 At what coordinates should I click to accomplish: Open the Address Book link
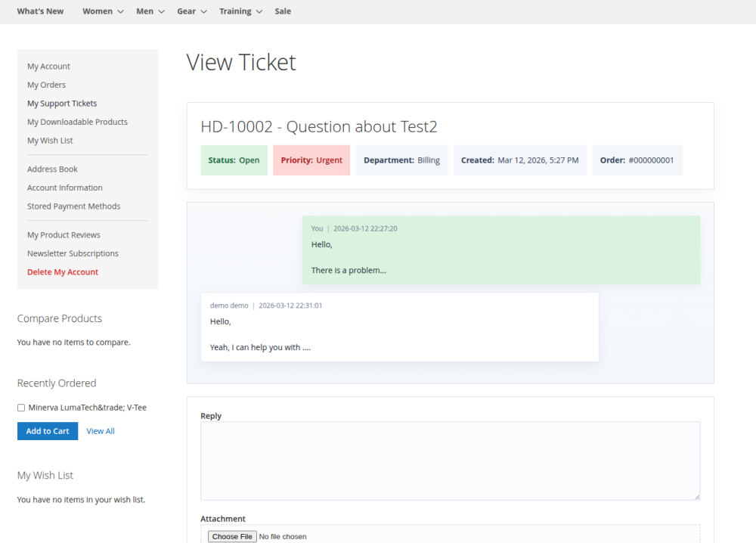52,169
